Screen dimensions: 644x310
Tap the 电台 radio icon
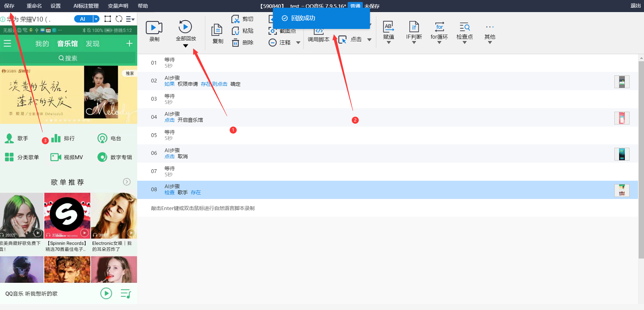(102, 138)
